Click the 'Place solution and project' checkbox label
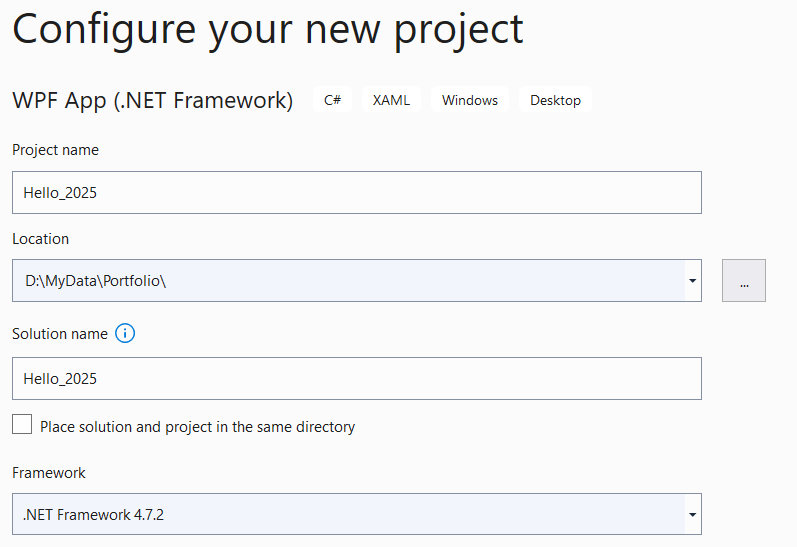797x547 pixels. point(197,427)
